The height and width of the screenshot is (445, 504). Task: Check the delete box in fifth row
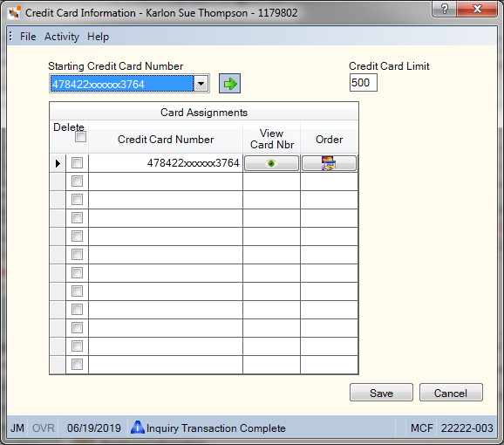77,236
